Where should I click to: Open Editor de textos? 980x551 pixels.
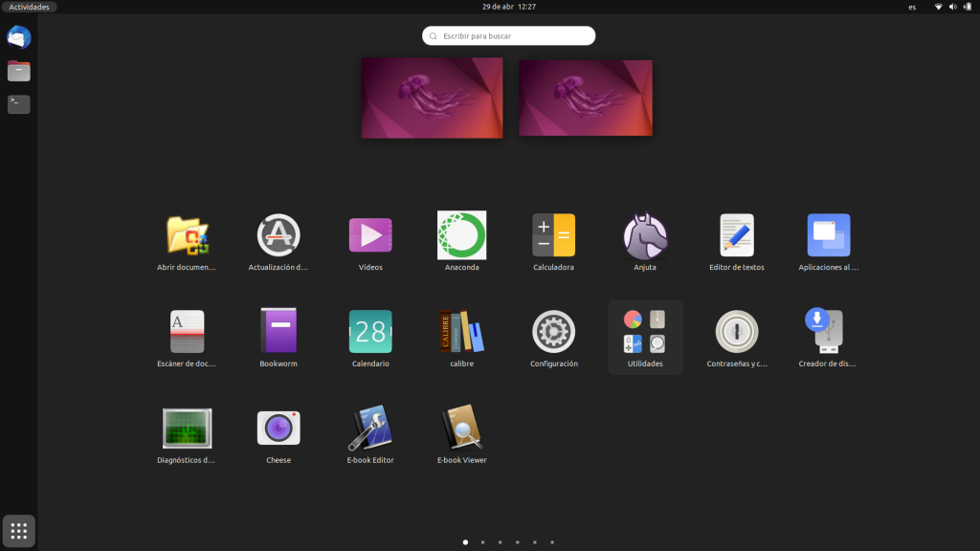tap(736, 234)
